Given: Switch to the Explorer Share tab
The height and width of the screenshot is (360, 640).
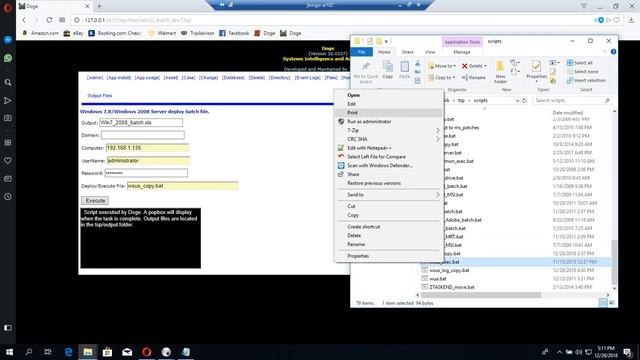Looking at the screenshot, I should [x=407, y=52].
